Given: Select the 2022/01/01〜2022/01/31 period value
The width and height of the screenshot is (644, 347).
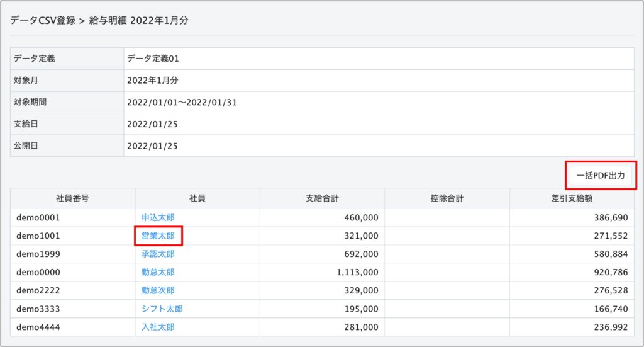Looking at the screenshot, I should [x=181, y=102].
